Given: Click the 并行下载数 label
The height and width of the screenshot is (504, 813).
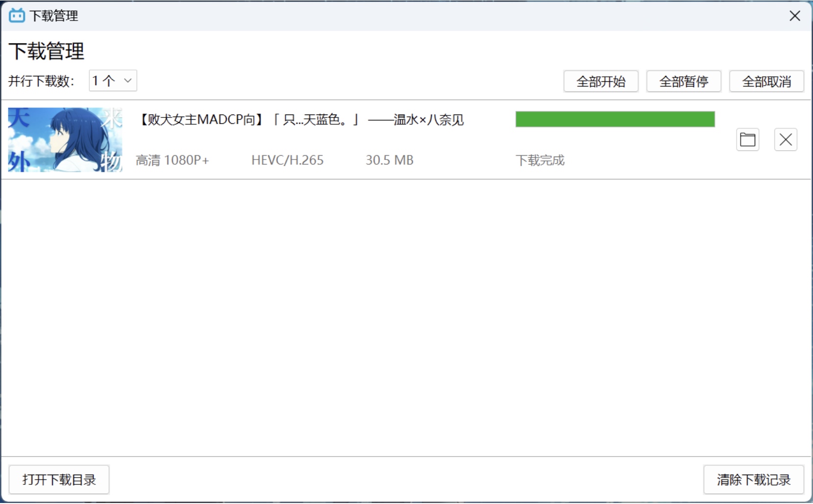Looking at the screenshot, I should tap(42, 81).
